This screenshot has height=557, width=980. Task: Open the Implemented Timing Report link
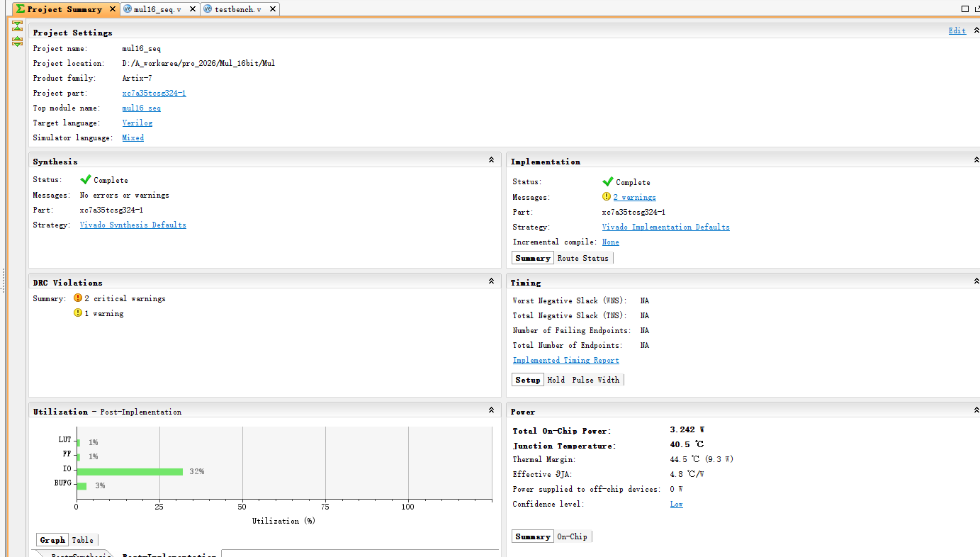566,360
